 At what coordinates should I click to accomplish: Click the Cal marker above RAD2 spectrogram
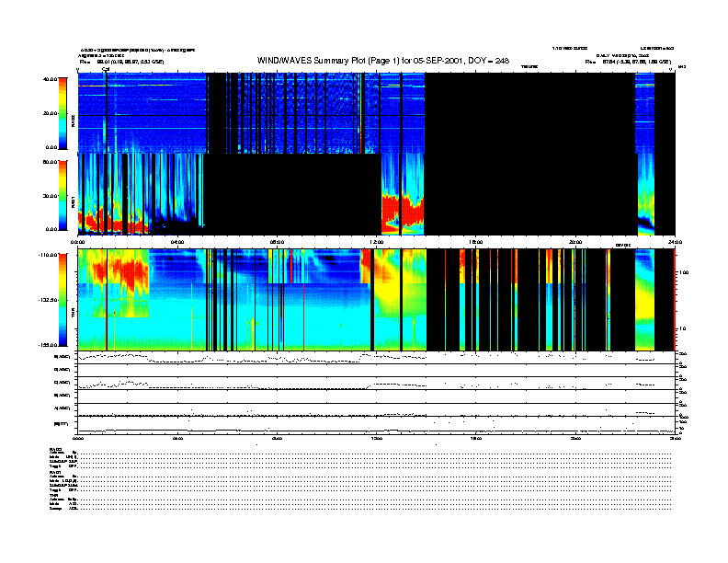106,69
